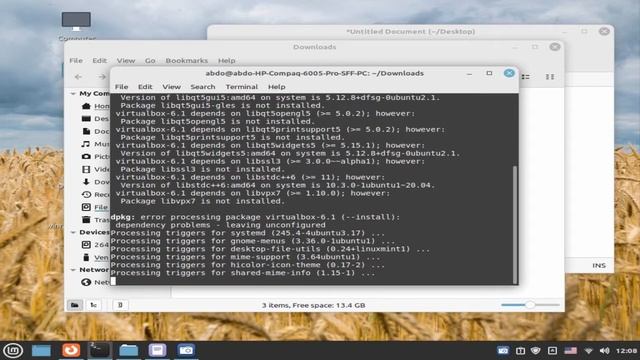Select the Pictures camera icon in sidebar
Screen dimensions: 640x360
(86, 156)
